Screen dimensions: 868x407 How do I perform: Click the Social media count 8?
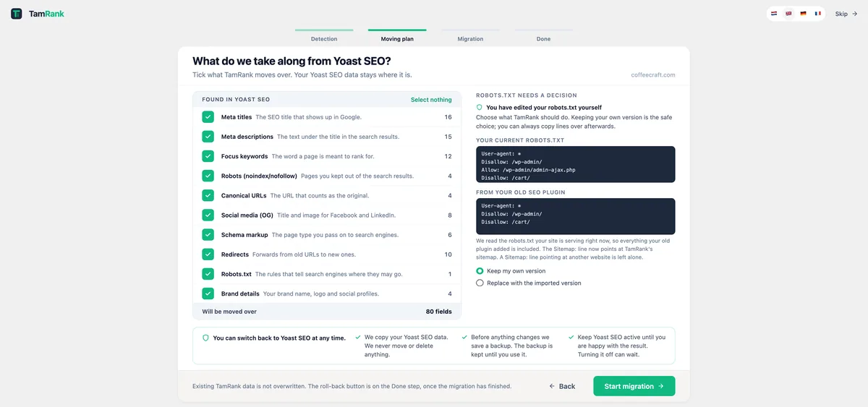[x=450, y=215]
